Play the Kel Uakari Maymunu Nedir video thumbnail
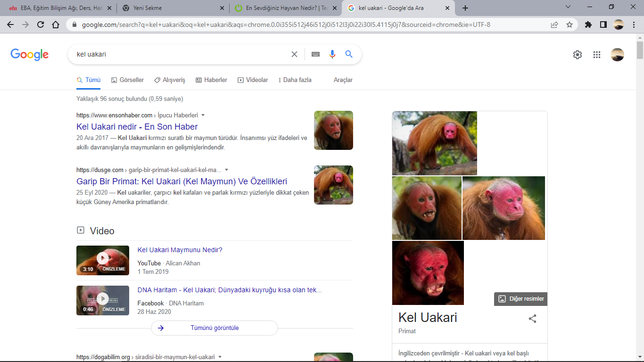 (x=103, y=260)
